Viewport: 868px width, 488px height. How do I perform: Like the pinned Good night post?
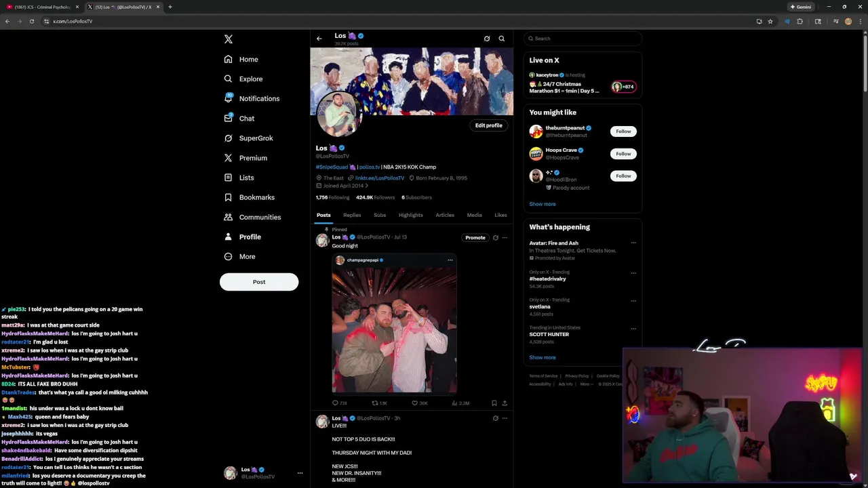coord(420,403)
